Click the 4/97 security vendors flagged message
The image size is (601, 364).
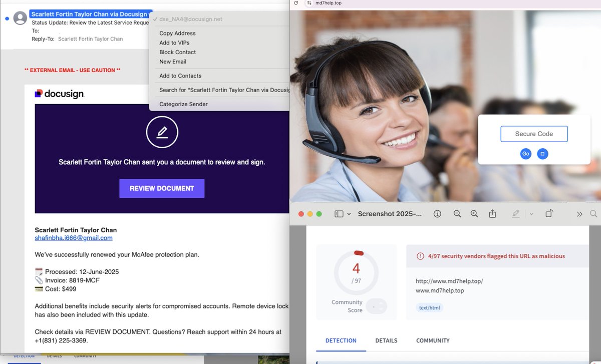point(496,256)
